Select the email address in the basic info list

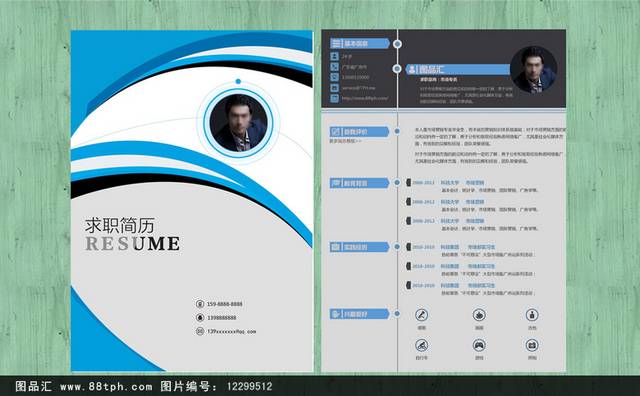(358, 88)
